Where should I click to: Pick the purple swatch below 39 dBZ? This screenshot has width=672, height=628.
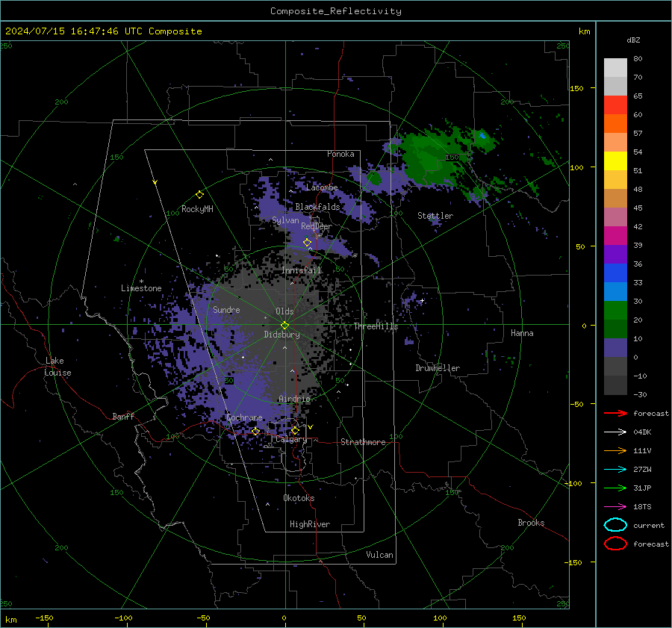[x=615, y=254]
